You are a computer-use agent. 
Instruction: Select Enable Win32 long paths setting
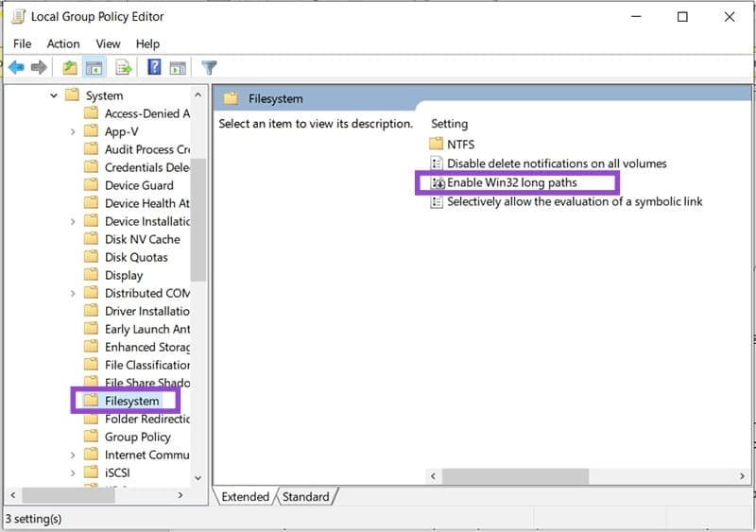pos(512,182)
